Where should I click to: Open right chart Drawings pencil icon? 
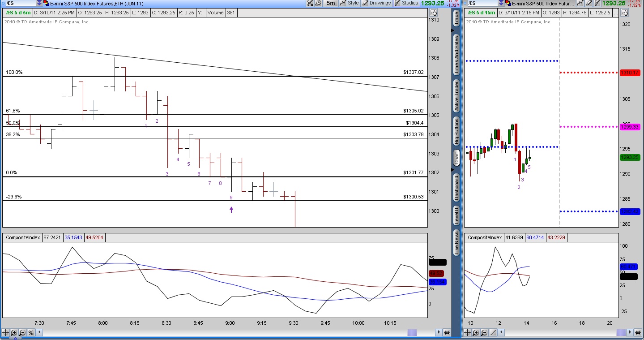click(x=589, y=3)
